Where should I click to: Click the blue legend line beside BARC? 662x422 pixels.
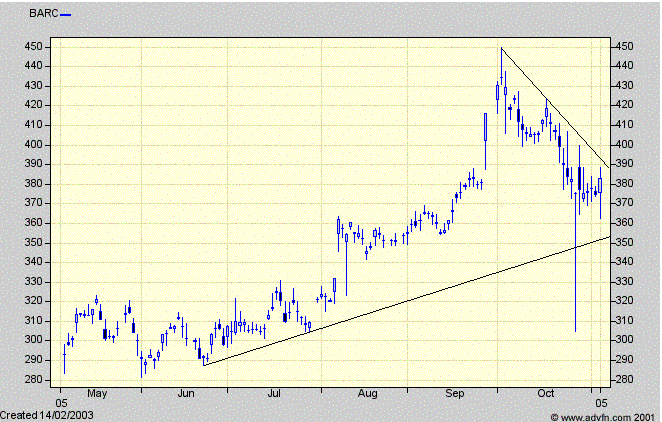click(x=66, y=16)
